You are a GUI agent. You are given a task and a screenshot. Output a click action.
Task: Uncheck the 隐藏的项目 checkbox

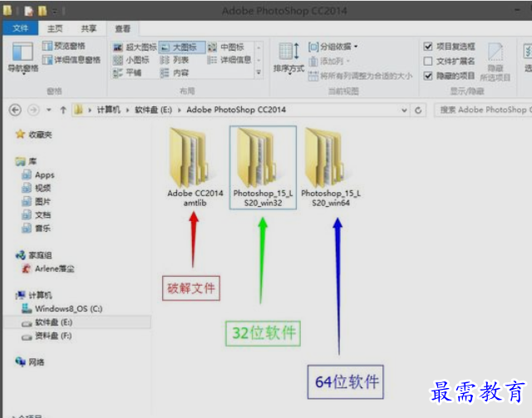428,76
